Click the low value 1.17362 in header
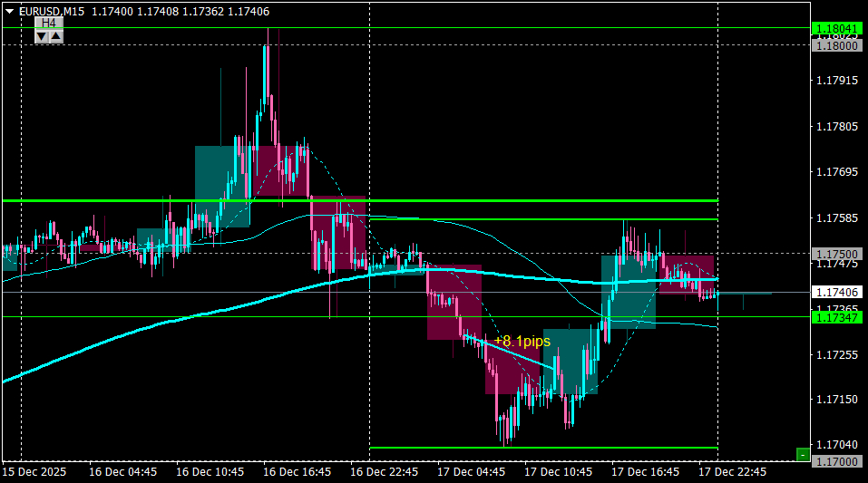The height and width of the screenshot is (483, 868). click(203, 11)
